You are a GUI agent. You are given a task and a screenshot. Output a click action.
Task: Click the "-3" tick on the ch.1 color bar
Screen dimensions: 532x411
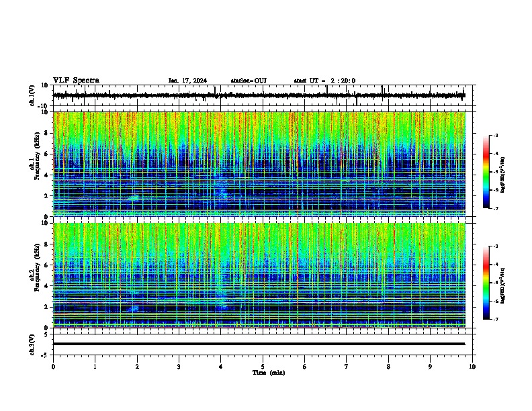[x=495, y=135]
